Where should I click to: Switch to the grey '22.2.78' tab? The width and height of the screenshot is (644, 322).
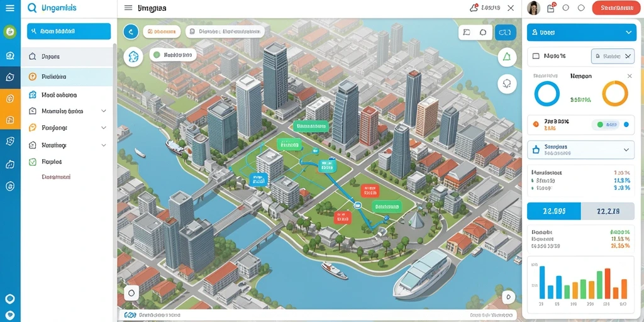click(x=608, y=211)
